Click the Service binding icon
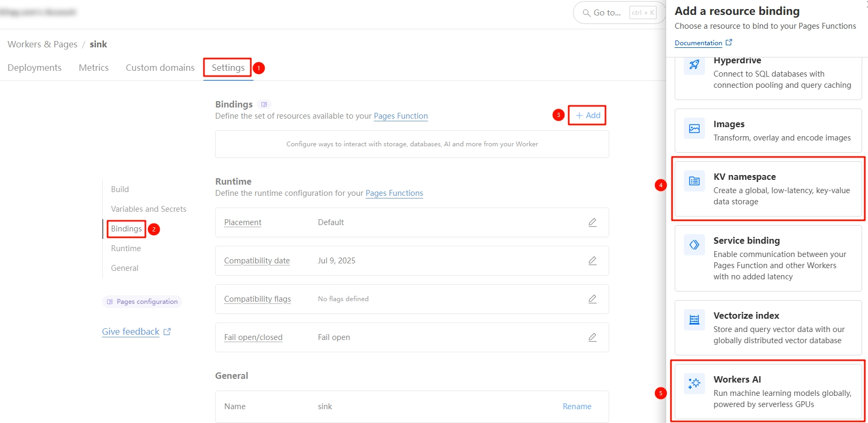The height and width of the screenshot is (423, 868). tap(694, 245)
